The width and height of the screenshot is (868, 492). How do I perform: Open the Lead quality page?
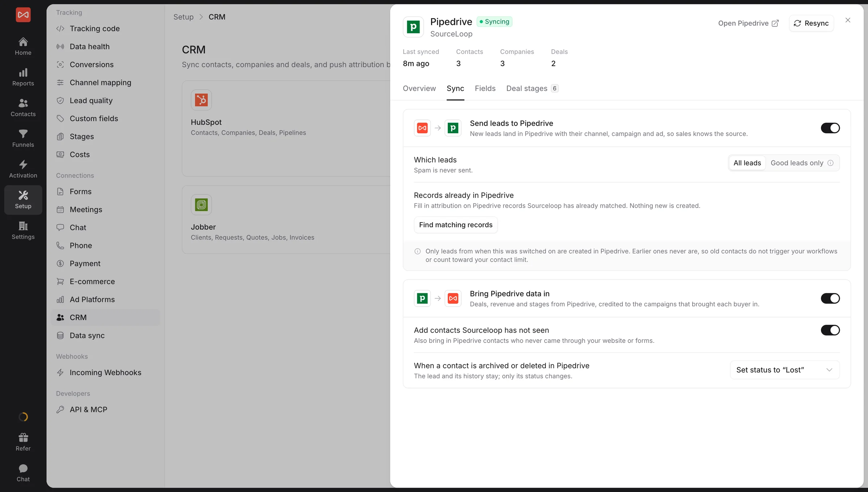pyautogui.click(x=105, y=101)
